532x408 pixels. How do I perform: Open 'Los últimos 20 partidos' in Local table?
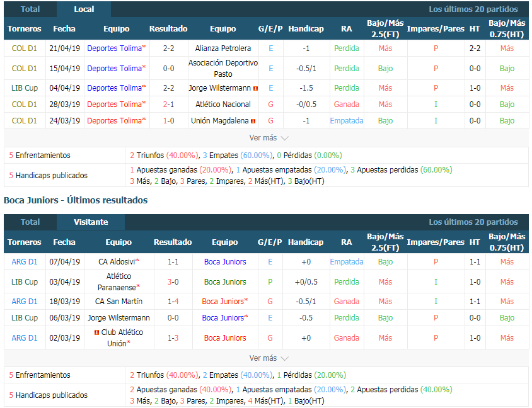tap(473, 9)
